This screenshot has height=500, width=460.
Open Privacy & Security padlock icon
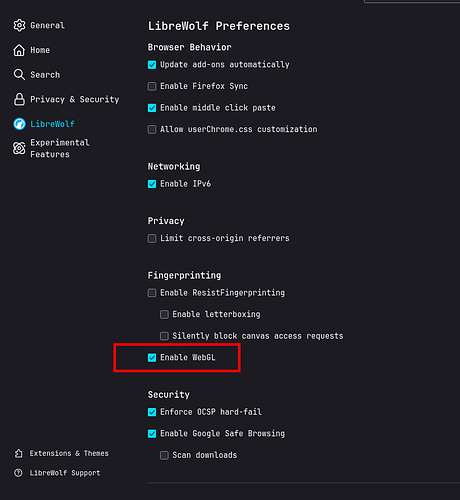pyautogui.click(x=19, y=99)
